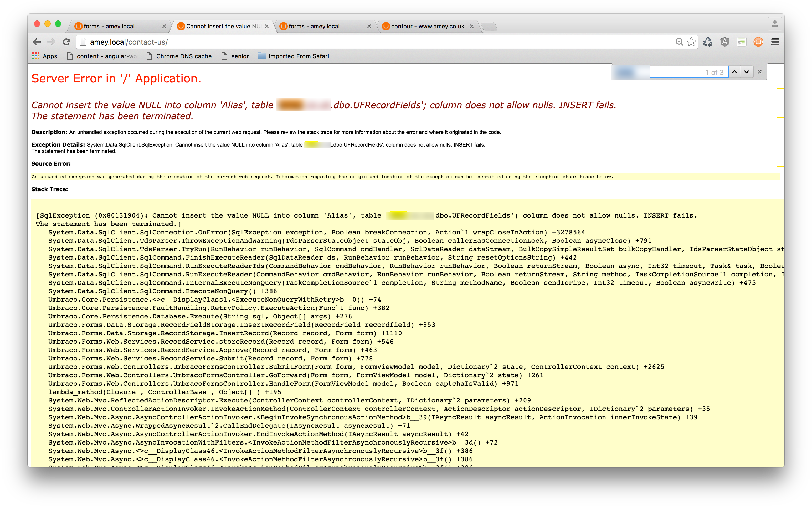Click the macOS green fullscreen window button
The width and height of the screenshot is (812, 506).
[58, 24]
